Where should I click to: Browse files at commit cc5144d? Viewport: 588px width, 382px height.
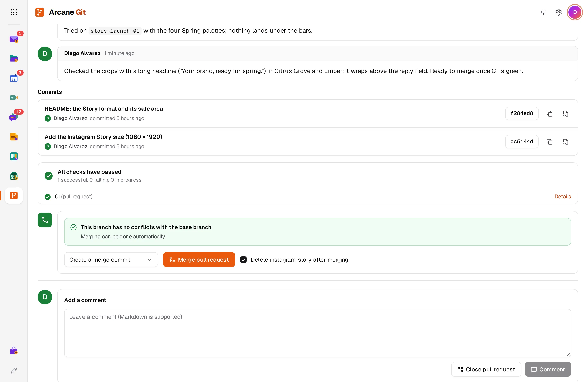click(x=566, y=142)
